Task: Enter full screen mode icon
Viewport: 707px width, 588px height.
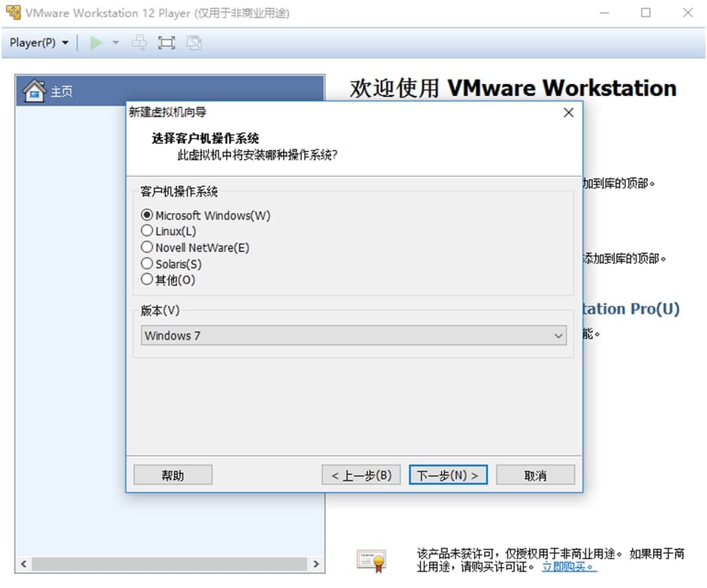Action: coord(167,43)
